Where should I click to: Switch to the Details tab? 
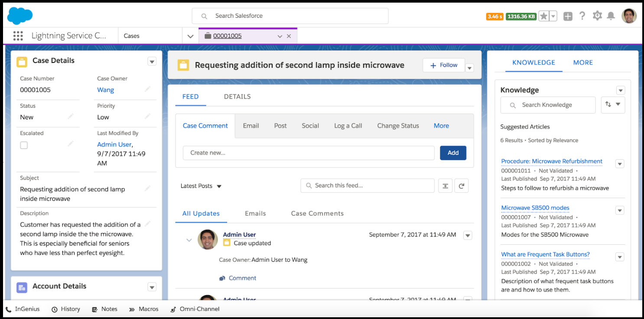(x=237, y=97)
